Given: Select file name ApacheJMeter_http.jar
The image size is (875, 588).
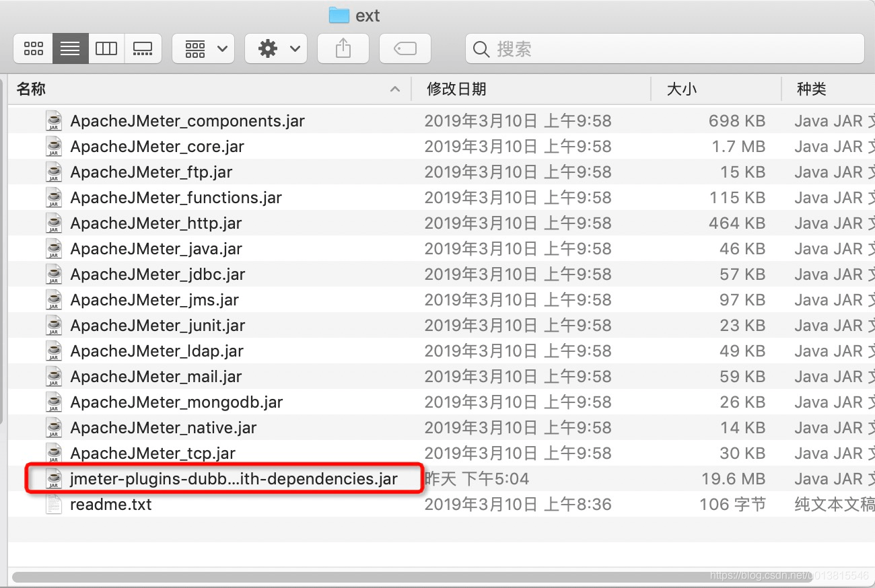Looking at the screenshot, I should 155,223.
